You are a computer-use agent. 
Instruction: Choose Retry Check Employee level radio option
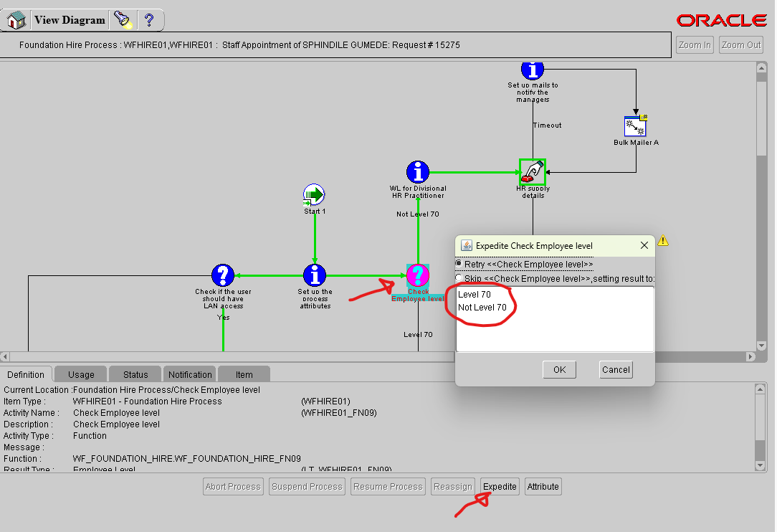point(459,264)
